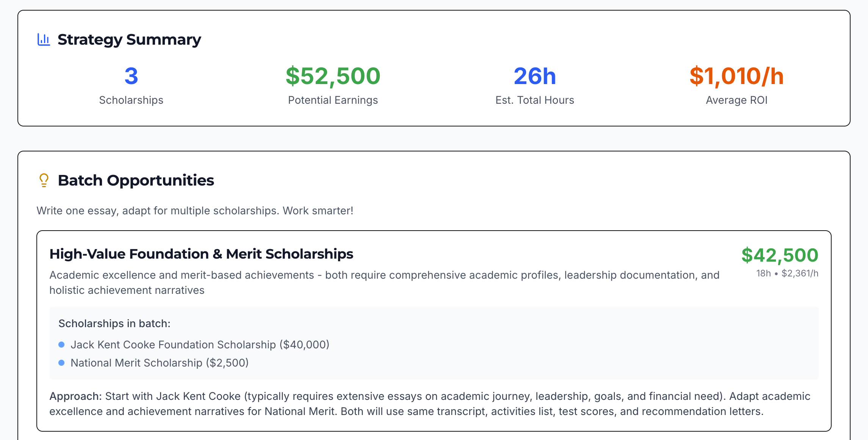Select the Strategy Summary header

129,39
